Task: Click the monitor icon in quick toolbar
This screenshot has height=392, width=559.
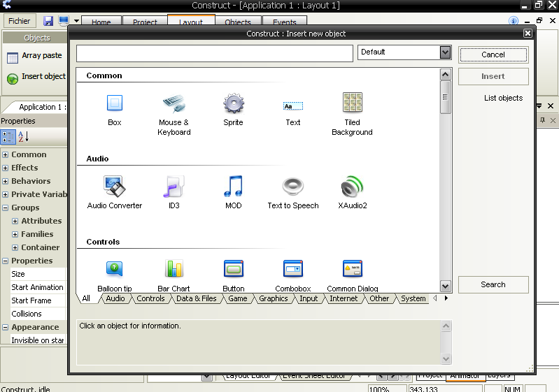Action: click(x=64, y=21)
